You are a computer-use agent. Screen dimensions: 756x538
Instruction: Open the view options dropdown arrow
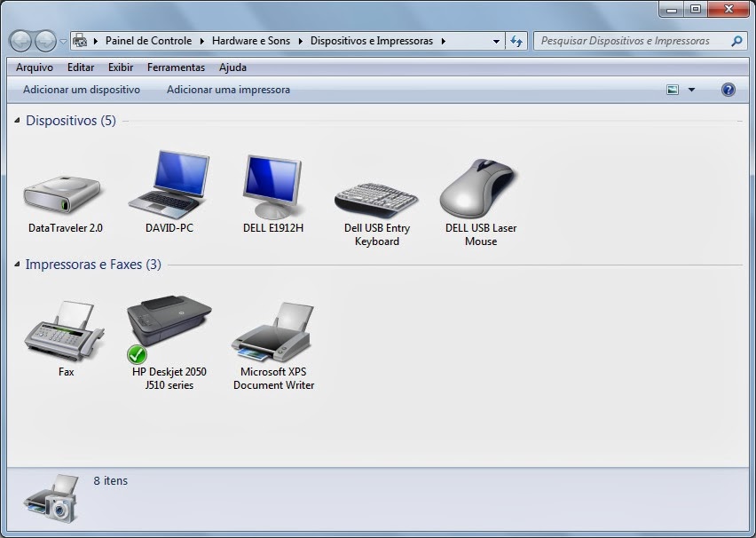coord(691,90)
